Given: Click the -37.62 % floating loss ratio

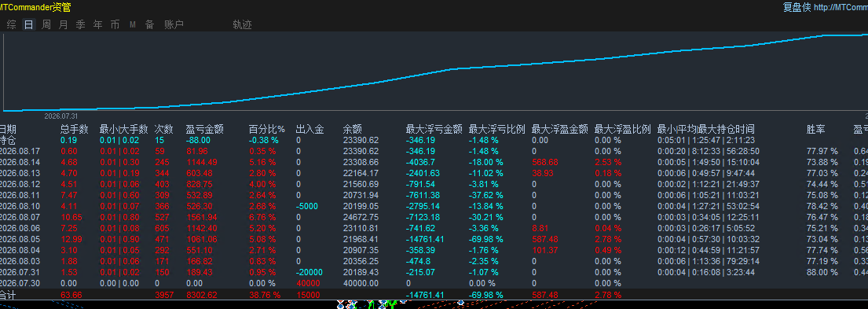Looking at the screenshot, I should pyautogui.click(x=486, y=196).
